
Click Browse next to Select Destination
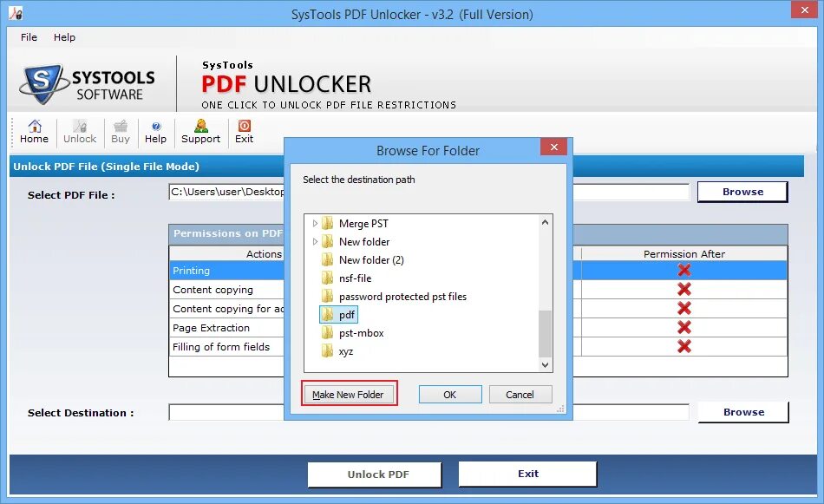(743, 412)
